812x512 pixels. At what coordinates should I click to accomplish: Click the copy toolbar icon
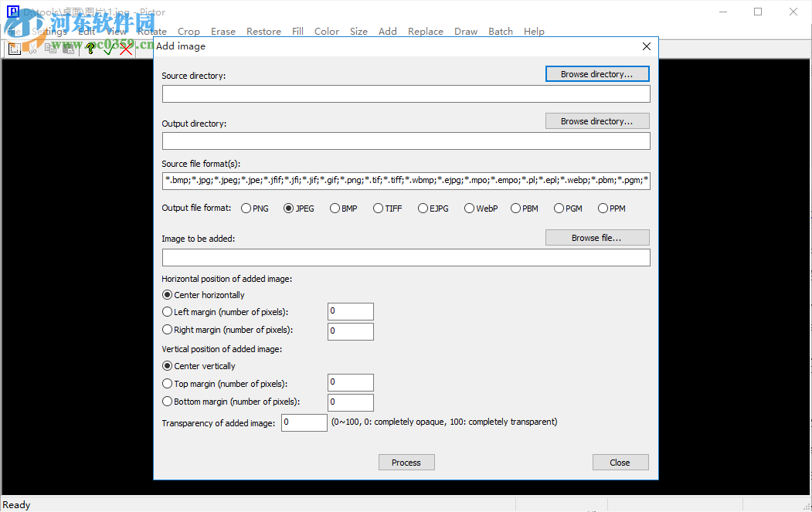pos(50,49)
